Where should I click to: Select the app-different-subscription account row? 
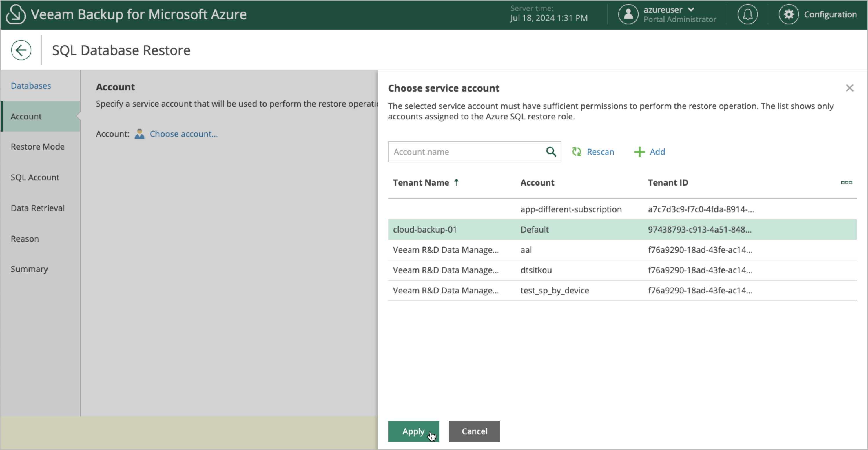pos(622,209)
